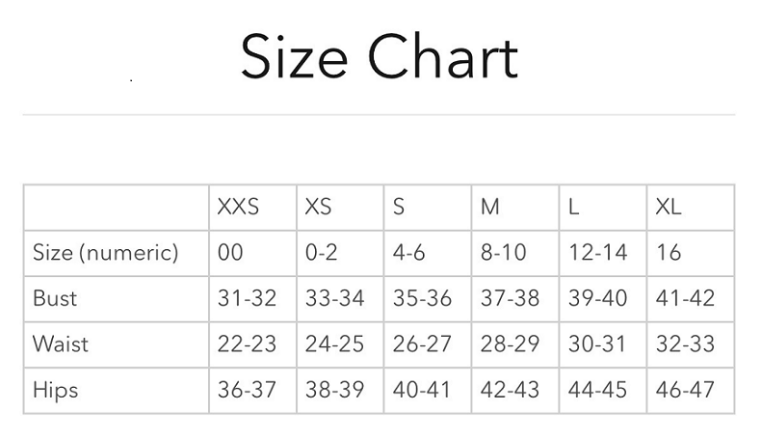Select the numeric size 8-10 cell
This screenshot has width=759, height=442.
coord(503,253)
